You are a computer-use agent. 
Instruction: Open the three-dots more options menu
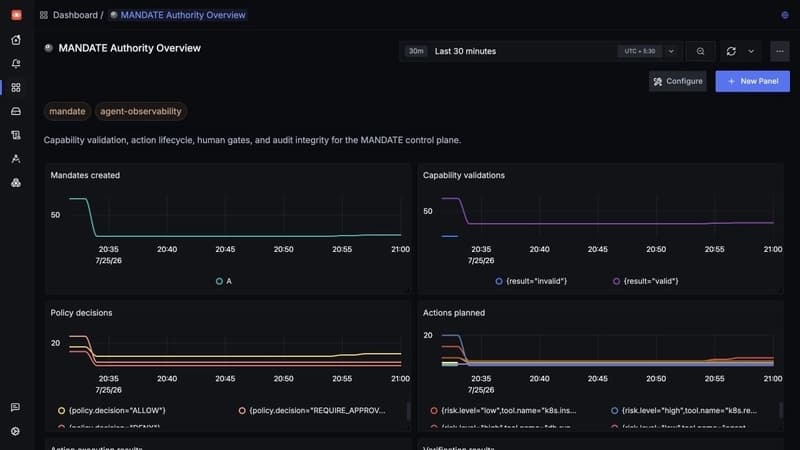click(780, 51)
